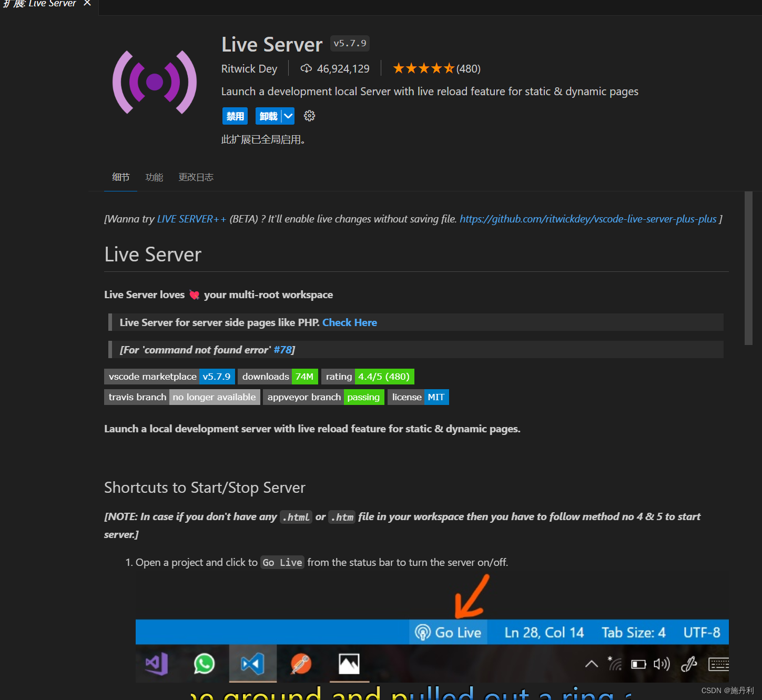
Task: Close the Live Server extension tab
Action: pos(87,3)
